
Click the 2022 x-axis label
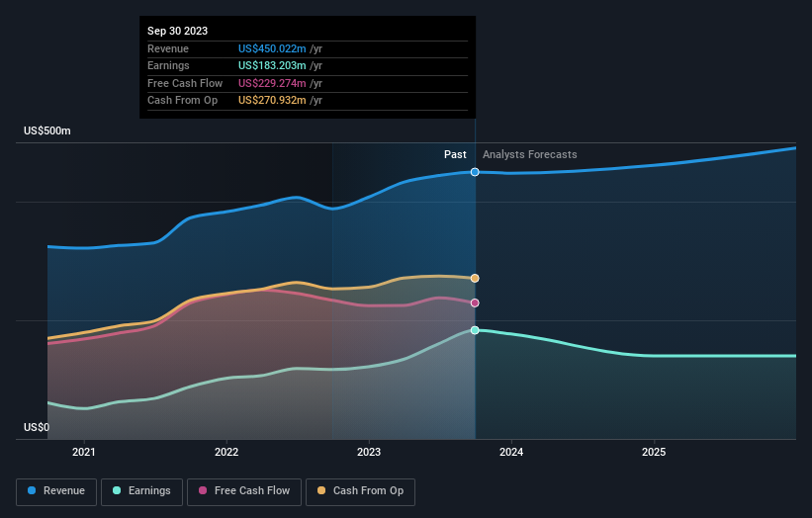[226, 452]
